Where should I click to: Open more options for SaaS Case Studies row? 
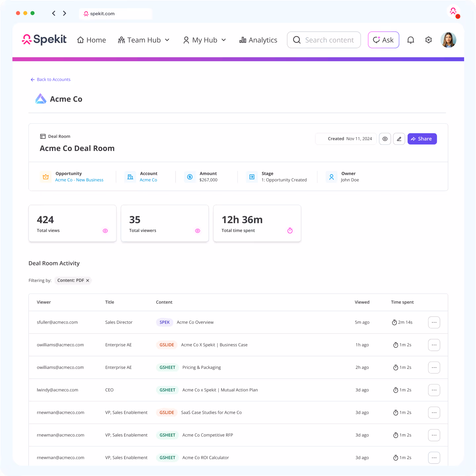pos(434,413)
